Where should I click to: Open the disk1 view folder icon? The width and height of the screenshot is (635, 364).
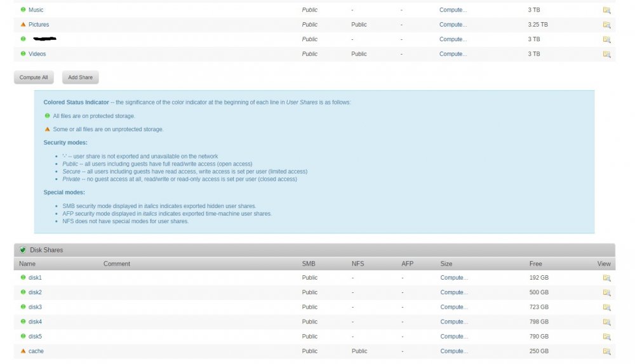(x=606, y=278)
